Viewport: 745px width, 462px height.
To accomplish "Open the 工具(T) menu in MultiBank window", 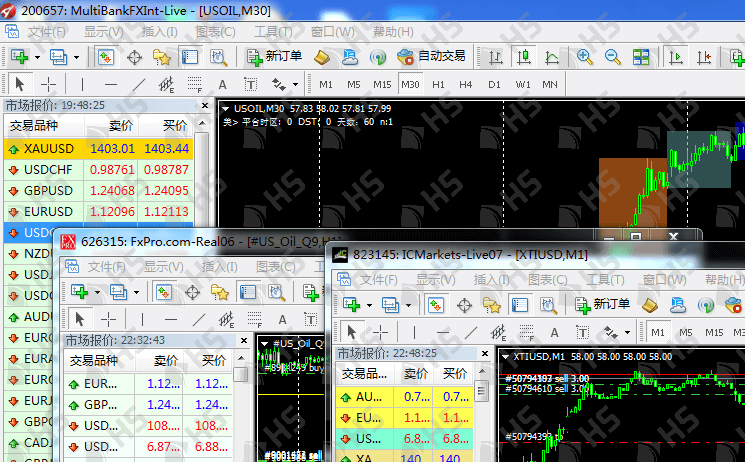I will tap(273, 32).
